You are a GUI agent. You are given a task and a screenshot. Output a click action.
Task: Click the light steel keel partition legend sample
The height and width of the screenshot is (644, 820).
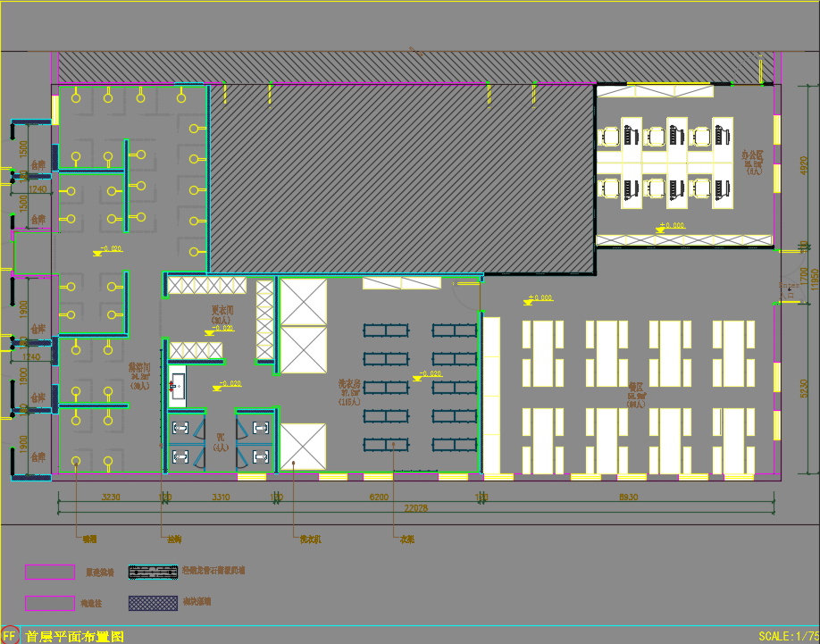153,571
